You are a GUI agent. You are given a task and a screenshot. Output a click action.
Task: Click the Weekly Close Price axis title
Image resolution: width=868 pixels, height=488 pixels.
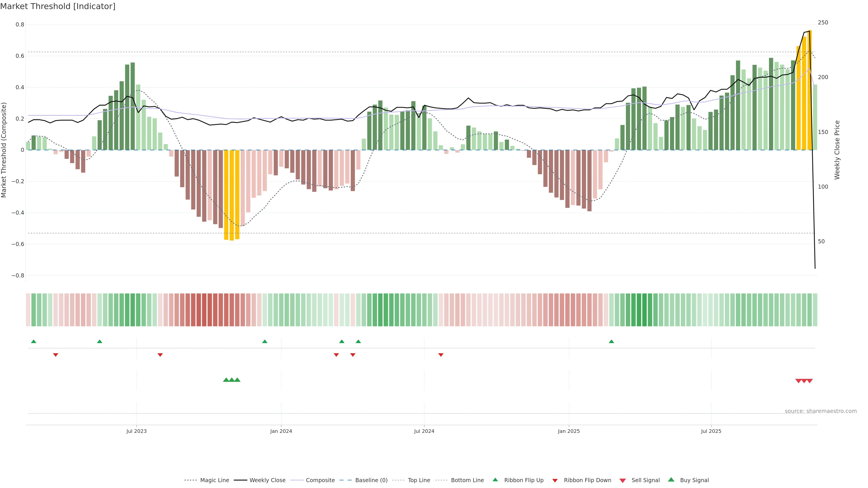pyautogui.click(x=837, y=150)
